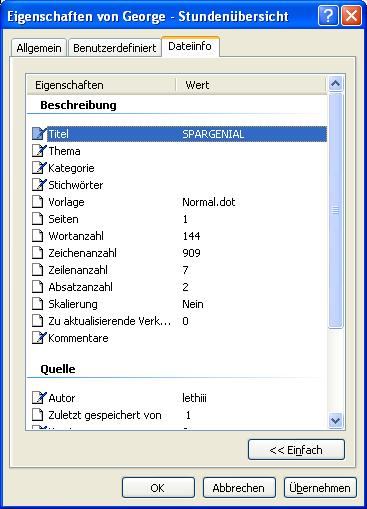The image size is (367, 509).
Task: Click the scrollbar down arrow
Action: tap(335, 420)
